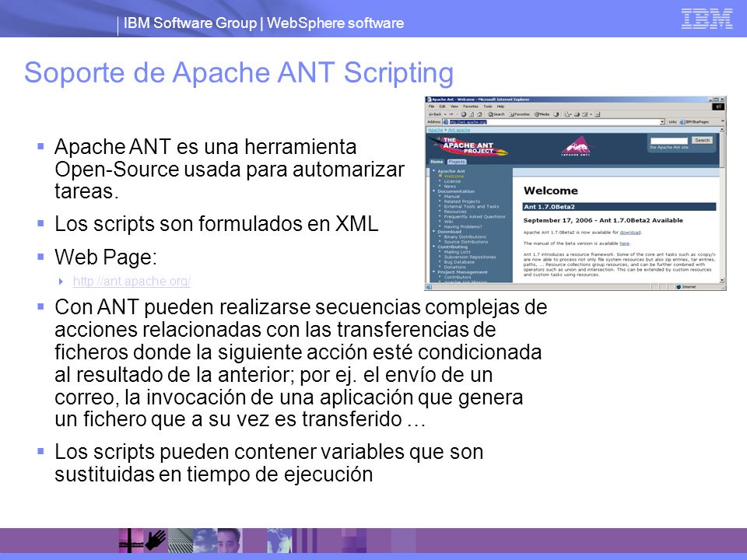Open the Help menu in Internet Explorer
This screenshot has width=747, height=560.
coord(500,107)
